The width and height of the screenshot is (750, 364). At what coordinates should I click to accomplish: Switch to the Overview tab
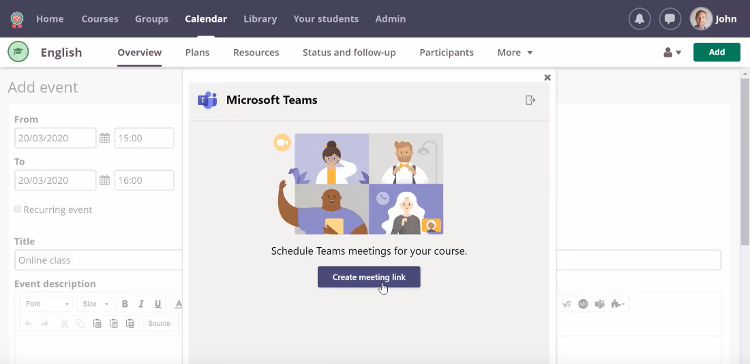140,53
